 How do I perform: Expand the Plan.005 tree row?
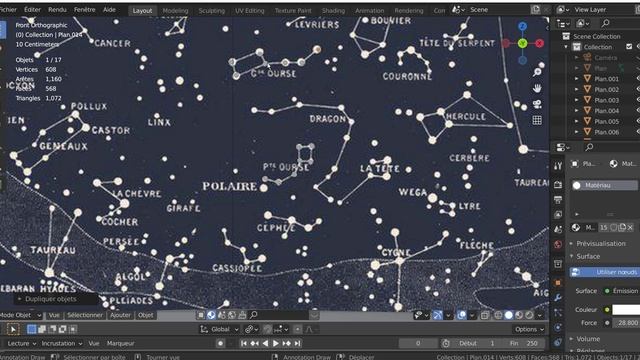(577, 121)
